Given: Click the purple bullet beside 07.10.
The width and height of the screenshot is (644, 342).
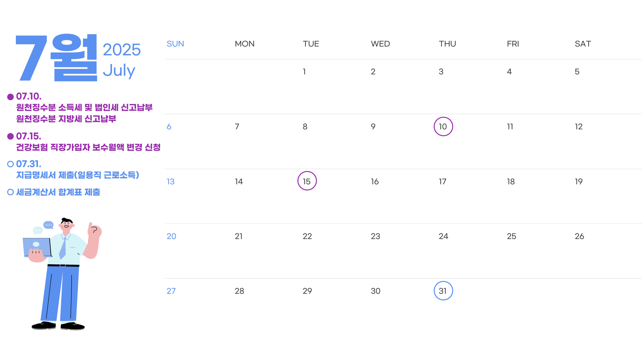Looking at the screenshot, I should (x=10, y=97).
